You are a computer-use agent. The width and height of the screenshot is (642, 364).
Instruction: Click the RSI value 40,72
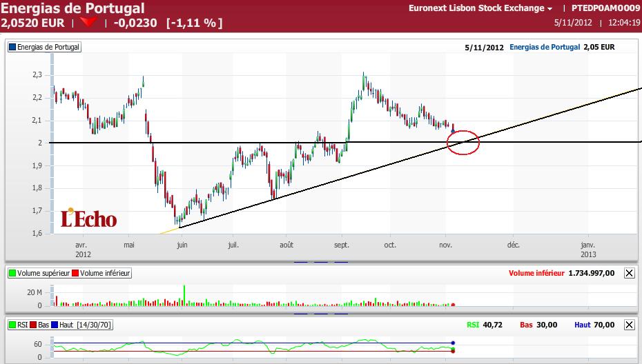[x=493, y=325]
